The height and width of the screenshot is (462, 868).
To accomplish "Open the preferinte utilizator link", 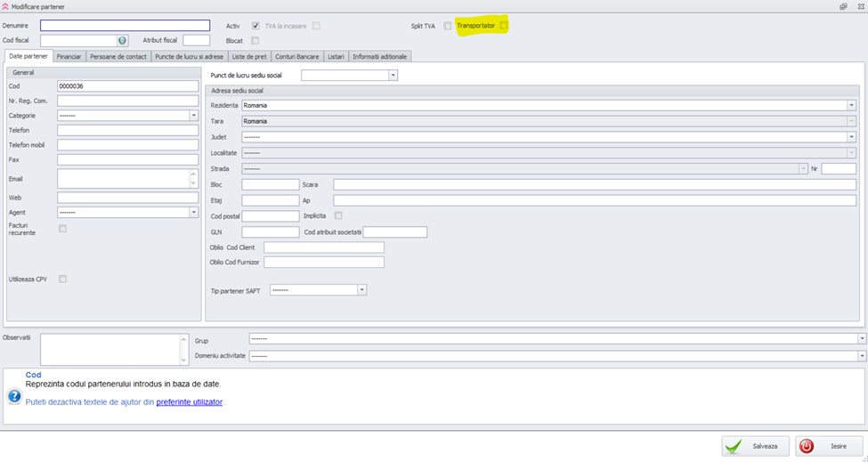I will tap(189, 402).
